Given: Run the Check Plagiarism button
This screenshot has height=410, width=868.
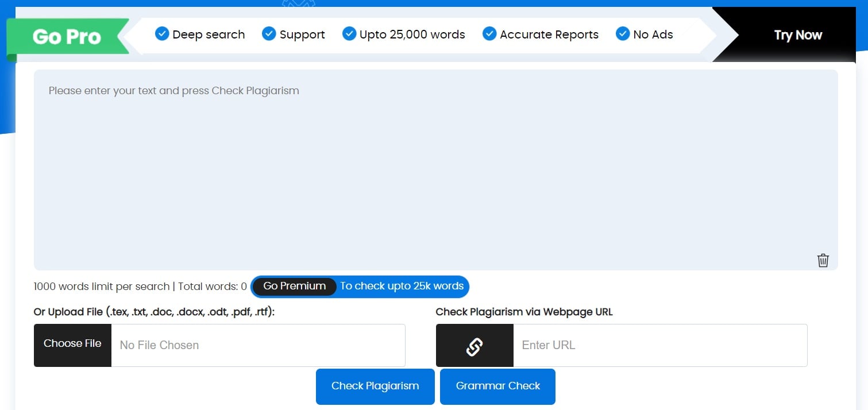Looking at the screenshot, I should point(375,386).
